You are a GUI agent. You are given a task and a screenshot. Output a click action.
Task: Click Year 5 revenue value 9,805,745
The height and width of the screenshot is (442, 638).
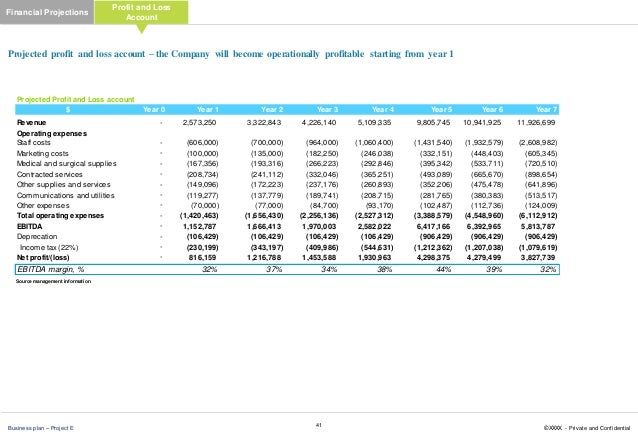pos(433,123)
